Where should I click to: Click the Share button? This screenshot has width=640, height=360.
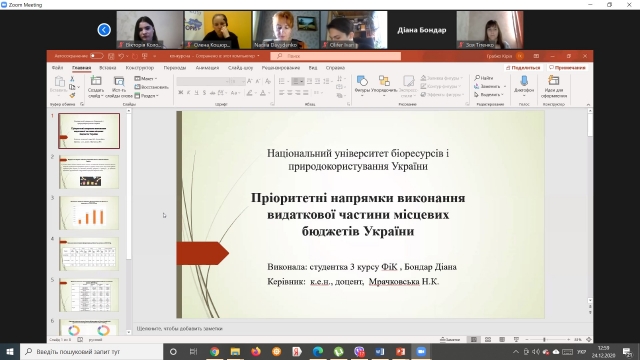click(523, 68)
